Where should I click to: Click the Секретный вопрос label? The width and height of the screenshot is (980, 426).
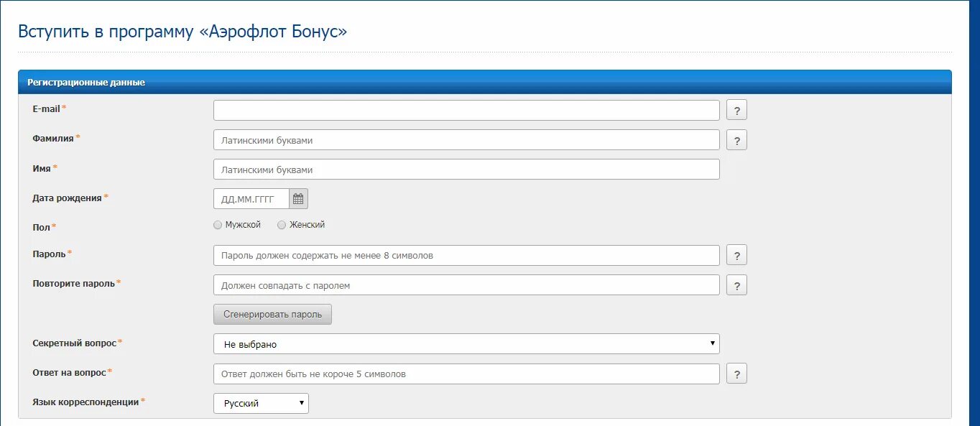point(74,343)
